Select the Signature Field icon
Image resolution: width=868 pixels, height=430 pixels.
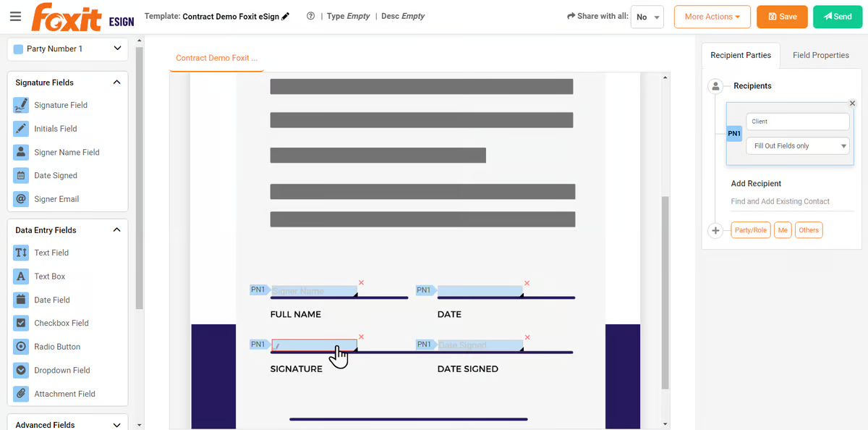[x=21, y=105]
